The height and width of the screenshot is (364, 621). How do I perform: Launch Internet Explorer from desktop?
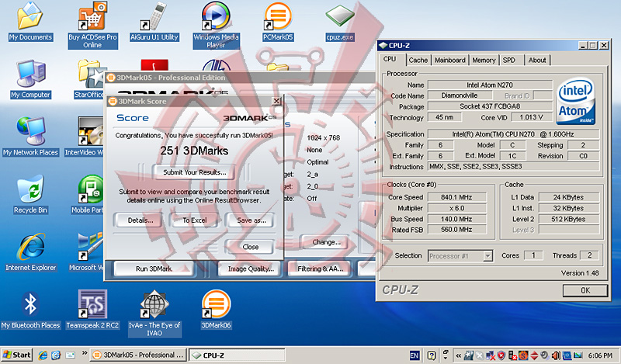click(30, 252)
